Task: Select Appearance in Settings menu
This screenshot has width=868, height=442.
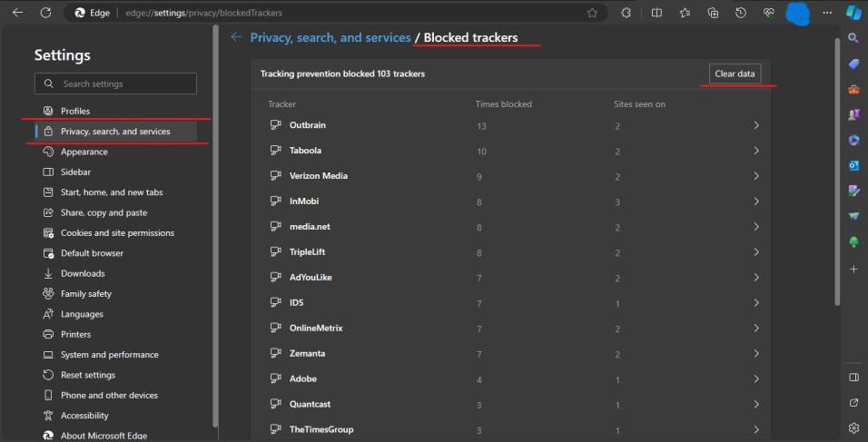Action: point(84,152)
